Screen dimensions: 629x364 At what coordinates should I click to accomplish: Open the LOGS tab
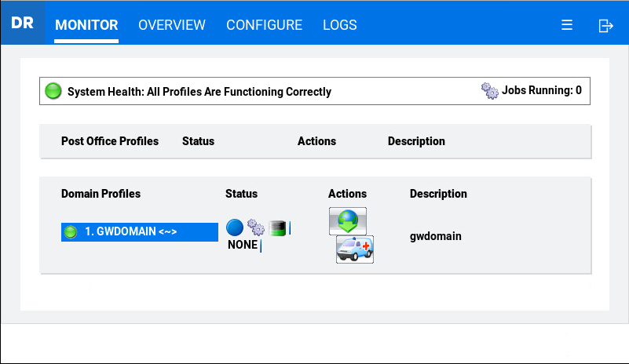[x=340, y=25]
